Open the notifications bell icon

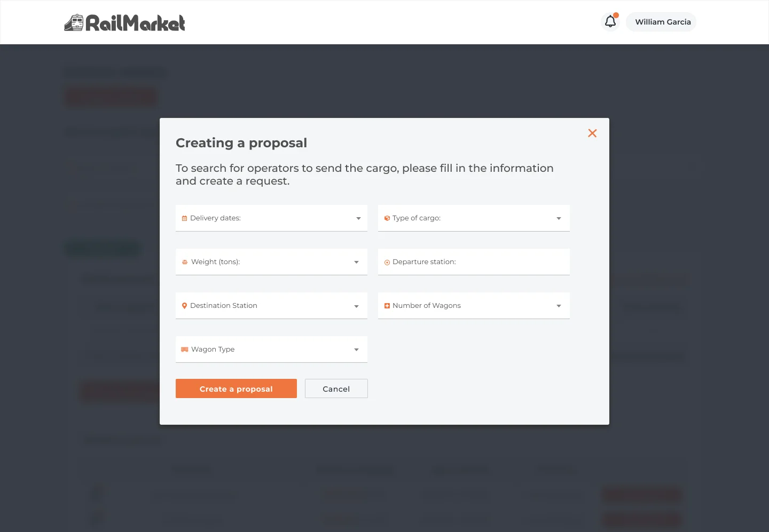610,21
